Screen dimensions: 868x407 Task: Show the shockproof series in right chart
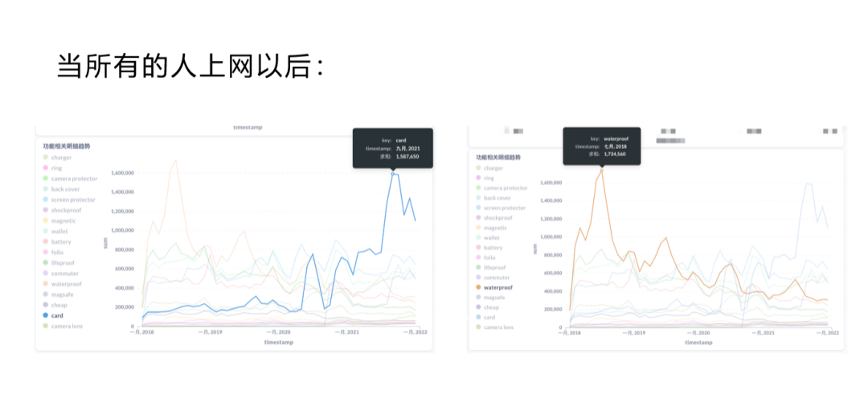point(497,218)
